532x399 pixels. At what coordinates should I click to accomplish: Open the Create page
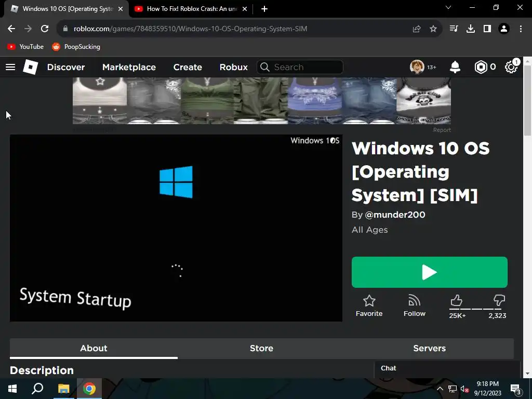tap(188, 67)
